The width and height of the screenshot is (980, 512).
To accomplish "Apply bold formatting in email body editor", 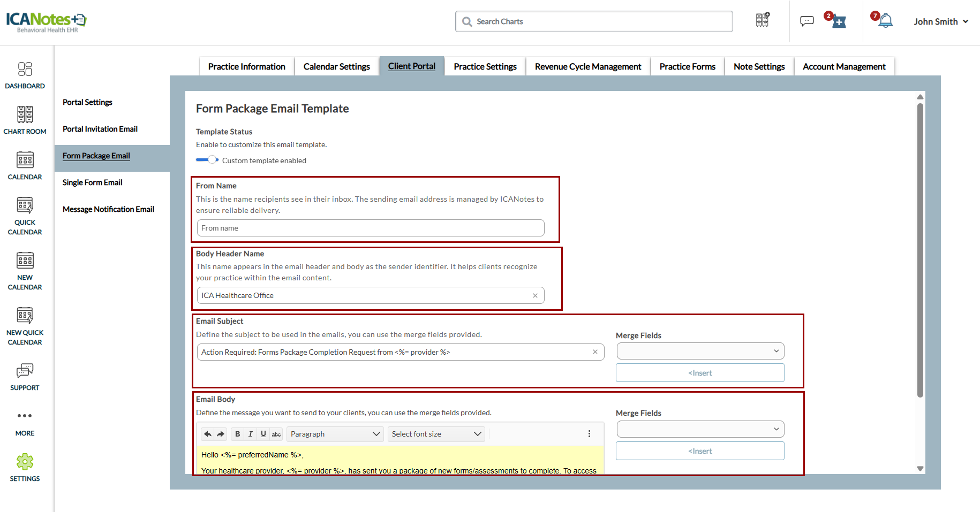I will pyautogui.click(x=237, y=434).
